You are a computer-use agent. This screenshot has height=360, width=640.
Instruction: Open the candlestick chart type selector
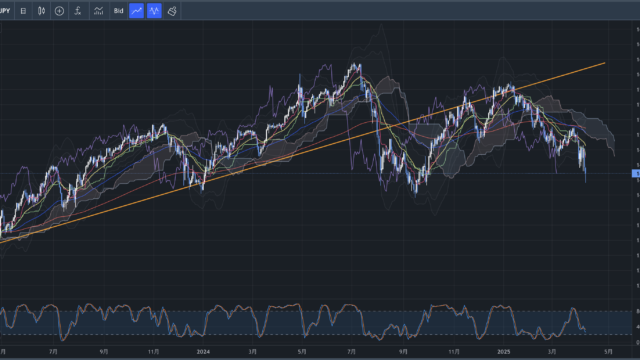pyautogui.click(x=41, y=11)
